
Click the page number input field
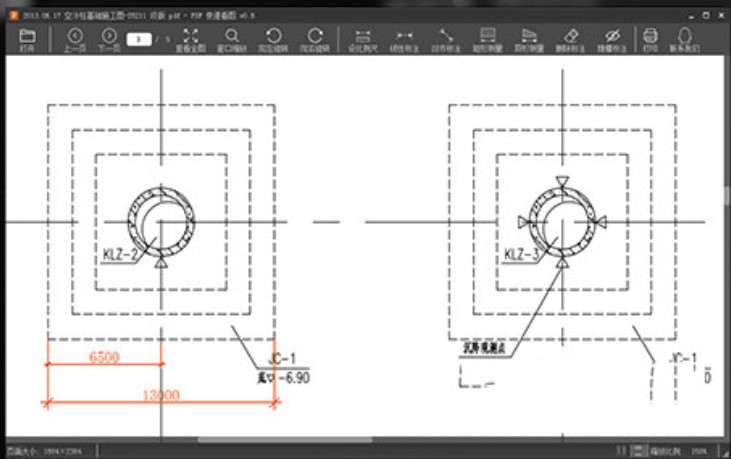tap(139, 39)
